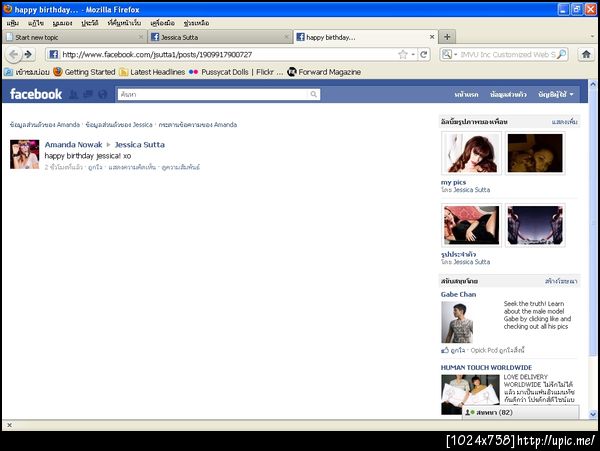Screen dimensions: 600x451
Task: Open Jessica Sutta name link in post
Action: click(x=140, y=145)
